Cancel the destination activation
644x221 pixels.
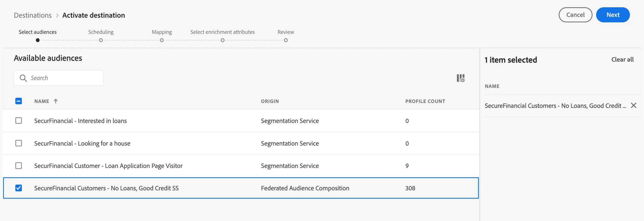pos(575,15)
